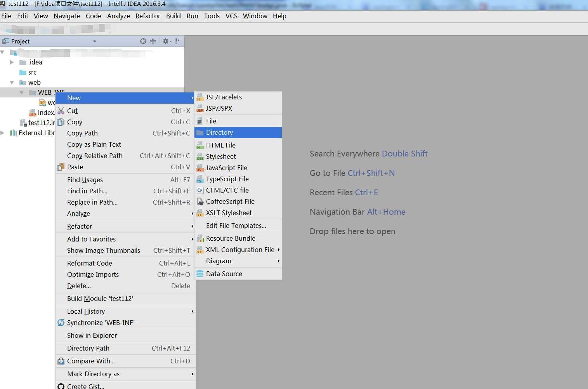Open the XML Configuration File submenu
This screenshot has width=588, height=389.
238,250
